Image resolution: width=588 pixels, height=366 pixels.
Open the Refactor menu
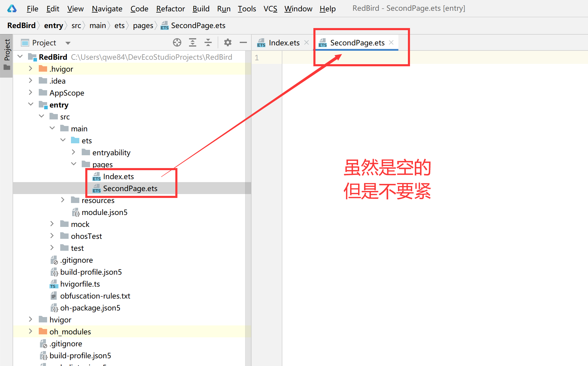(x=170, y=9)
